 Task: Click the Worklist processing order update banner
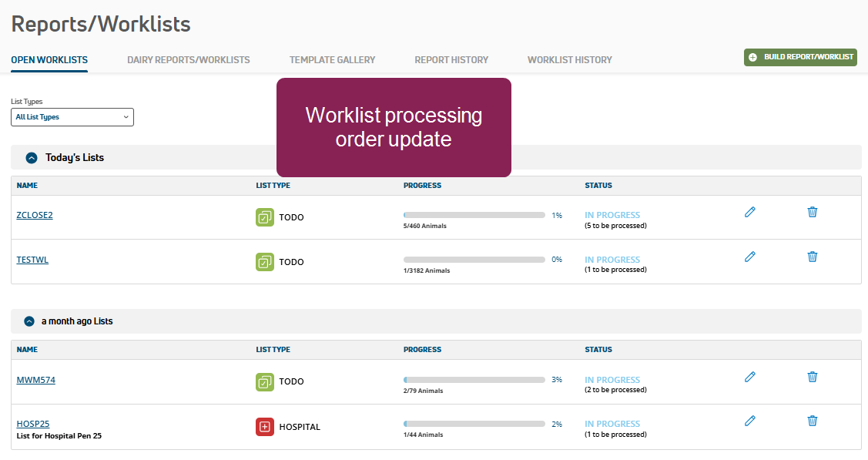(x=394, y=127)
